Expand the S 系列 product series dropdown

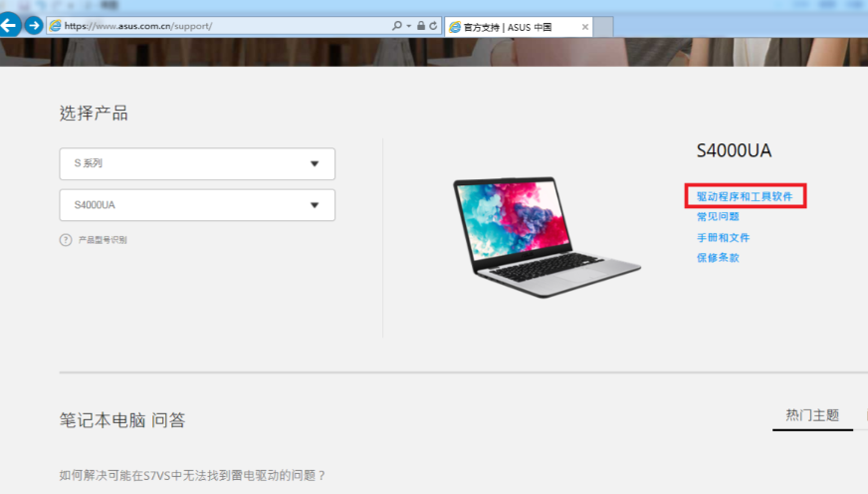[x=197, y=163]
